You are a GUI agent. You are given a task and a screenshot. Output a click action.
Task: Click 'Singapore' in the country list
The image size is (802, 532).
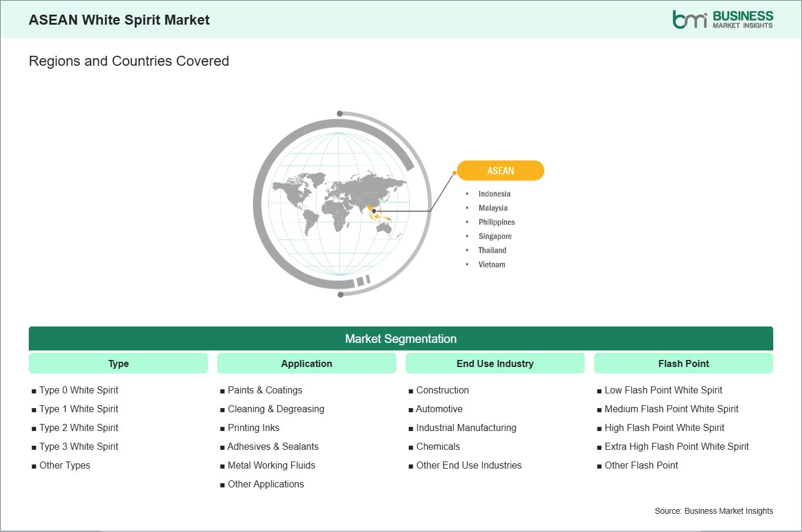click(x=495, y=236)
